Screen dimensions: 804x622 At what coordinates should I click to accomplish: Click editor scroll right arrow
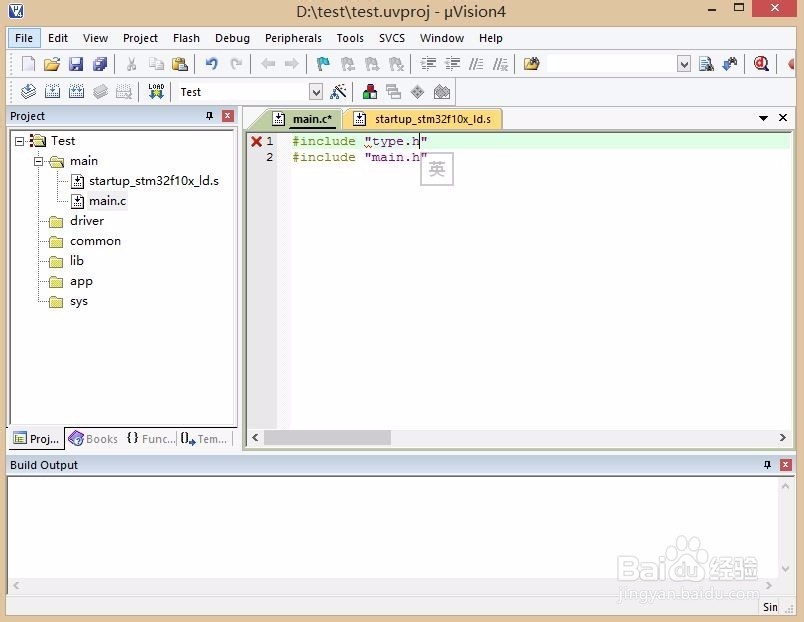coord(782,438)
